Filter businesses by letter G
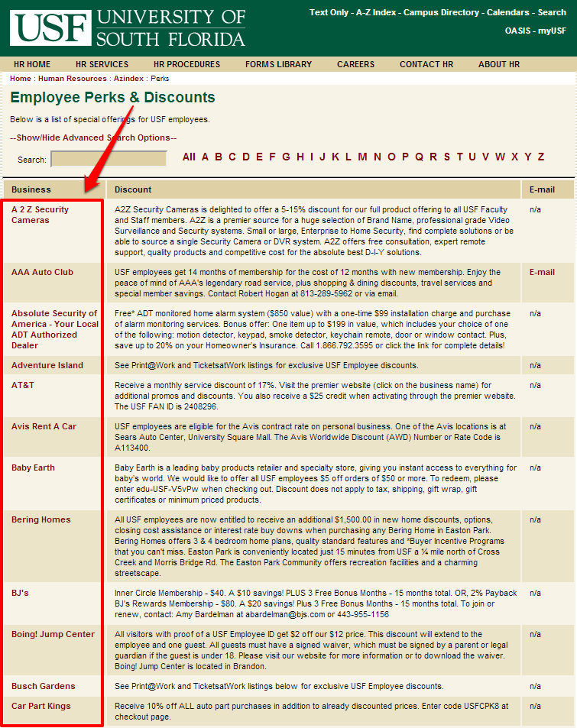This screenshot has width=577, height=728. 286,157
